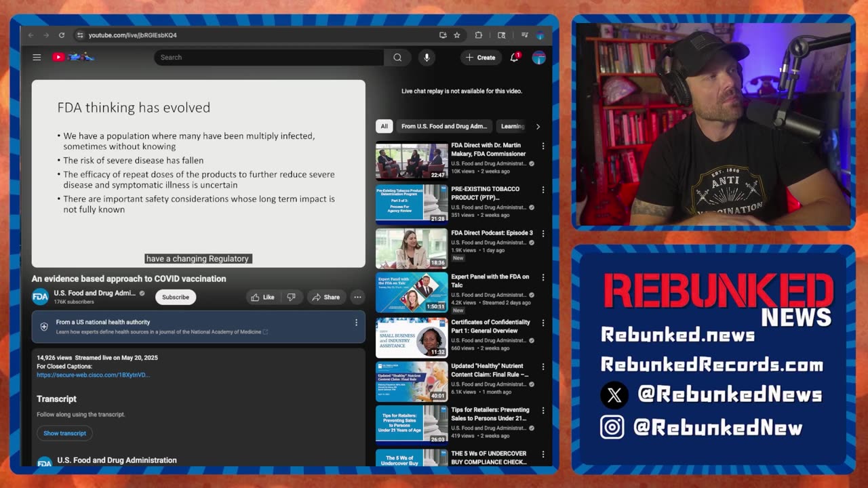Go back using the browser back arrow

tap(31, 35)
